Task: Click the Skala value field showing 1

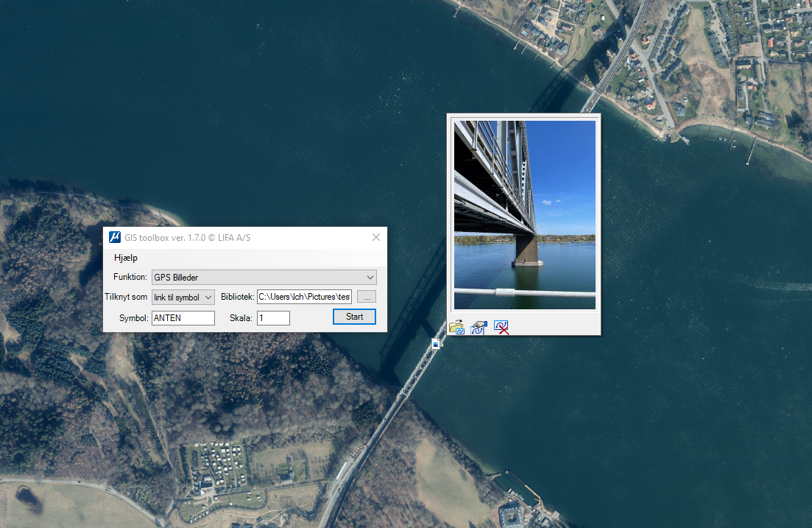Action: point(272,317)
